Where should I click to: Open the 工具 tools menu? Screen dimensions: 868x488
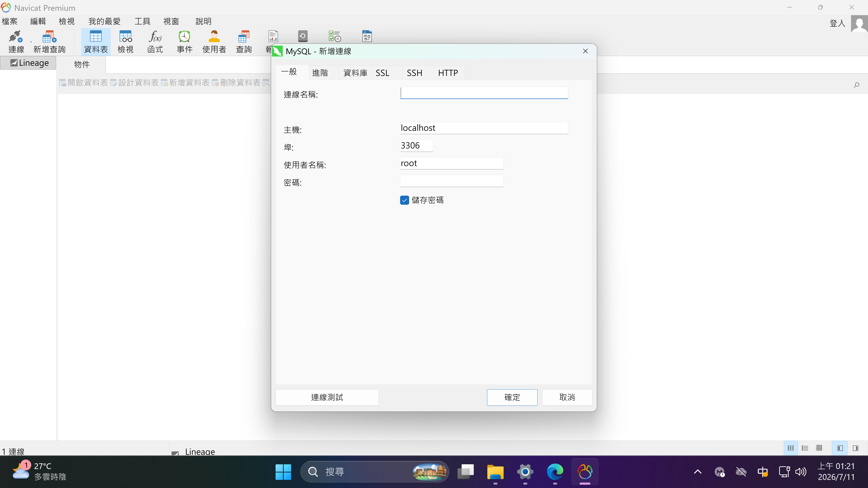point(142,21)
